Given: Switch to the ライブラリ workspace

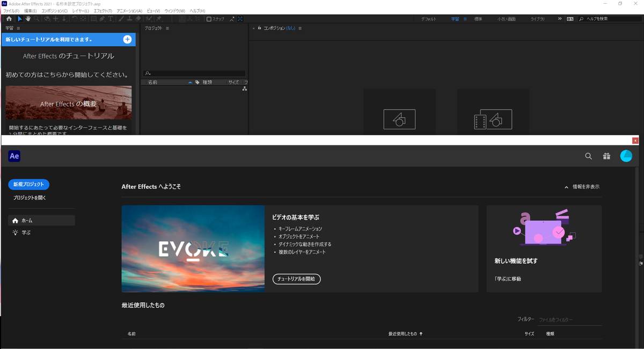Looking at the screenshot, I should click(537, 19).
